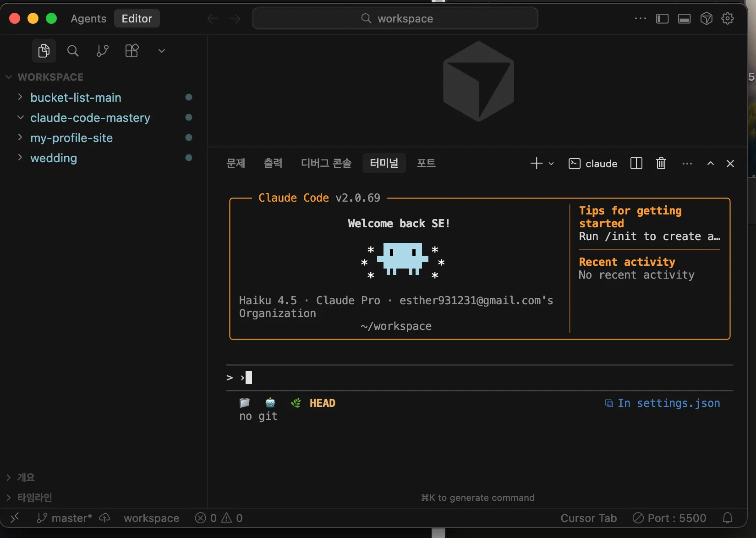Open the Source Control view icon
This screenshot has height=538, width=756.
coord(102,50)
